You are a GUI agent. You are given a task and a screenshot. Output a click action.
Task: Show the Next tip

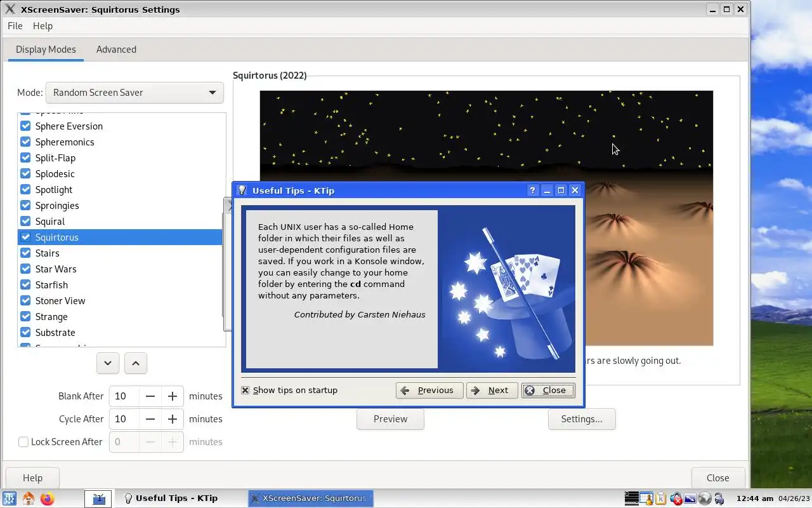click(x=492, y=391)
